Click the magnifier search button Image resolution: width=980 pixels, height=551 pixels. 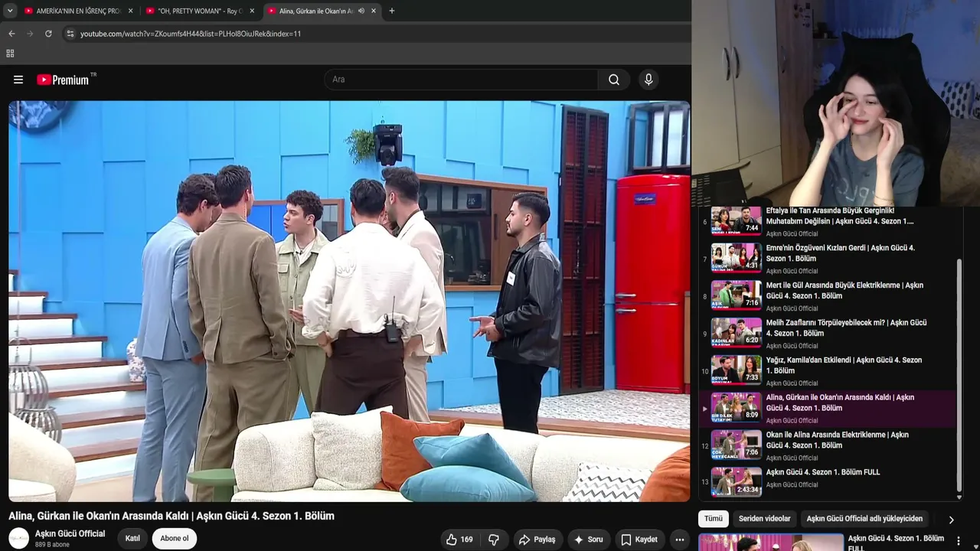(x=614, y=80)
